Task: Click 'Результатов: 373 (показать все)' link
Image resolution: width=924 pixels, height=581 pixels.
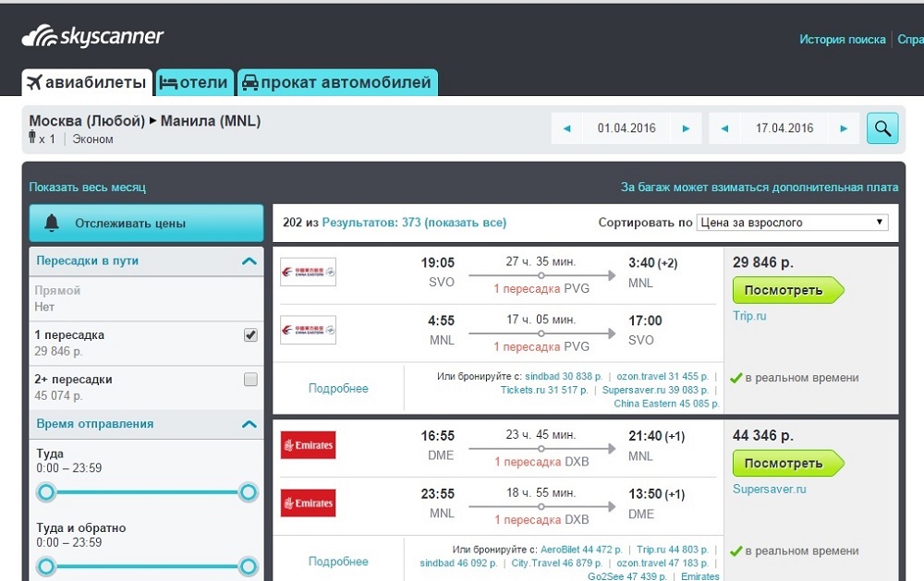Action: click(x=414, y=223)
